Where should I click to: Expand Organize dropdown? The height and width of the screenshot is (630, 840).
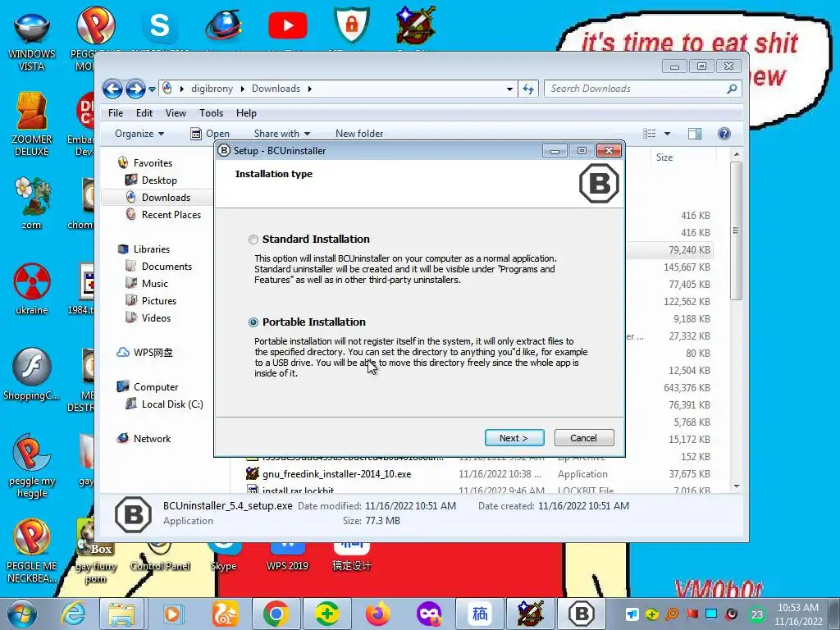pos(139,134)
